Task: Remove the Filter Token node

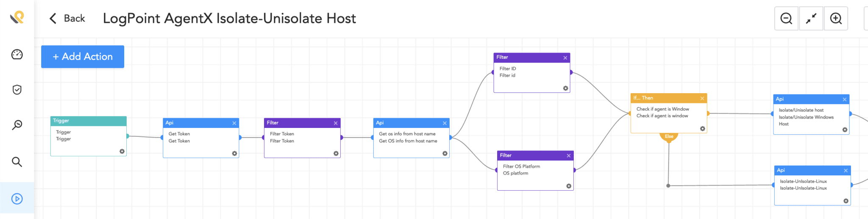Action: [336, 123]
